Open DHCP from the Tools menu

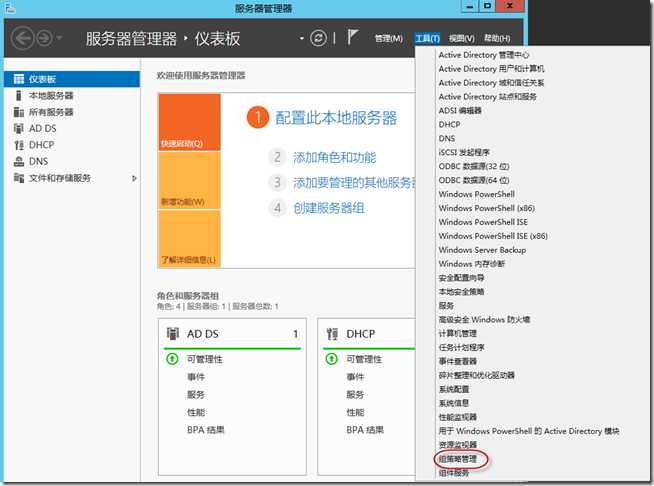coord(449,124)
